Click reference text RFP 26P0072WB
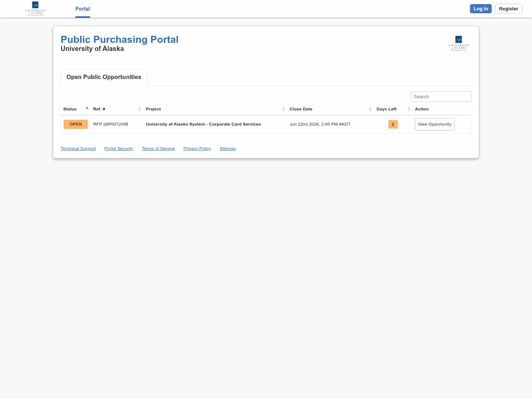The width and height of the screenshot is (532, 399). coord(111,124)
